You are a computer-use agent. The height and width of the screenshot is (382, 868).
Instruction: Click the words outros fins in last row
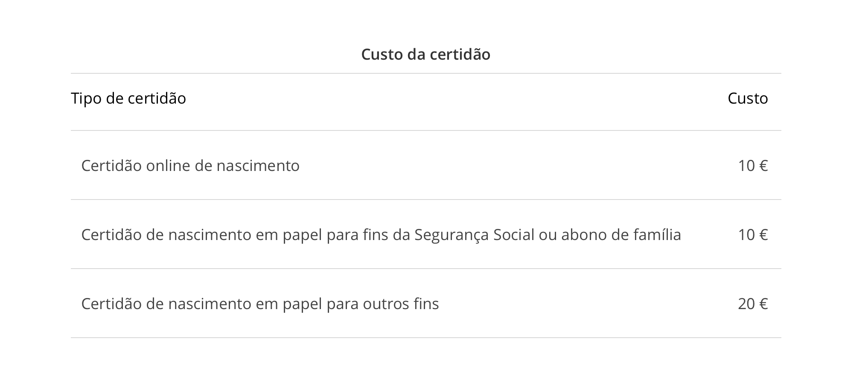(401, 304)
